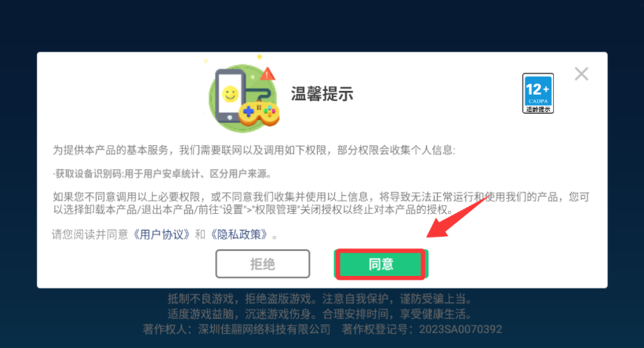Click the 著作权人 copyright holder text

coord(237,329)
